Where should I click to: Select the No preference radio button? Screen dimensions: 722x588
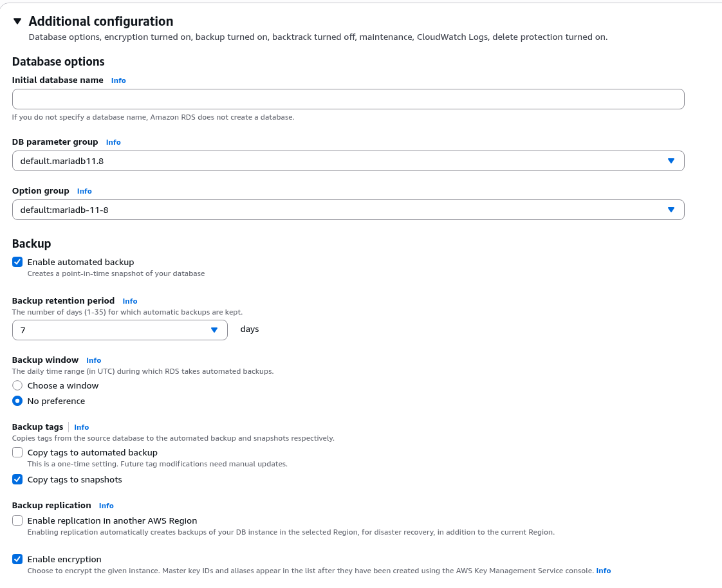click(x=17, y=401)
